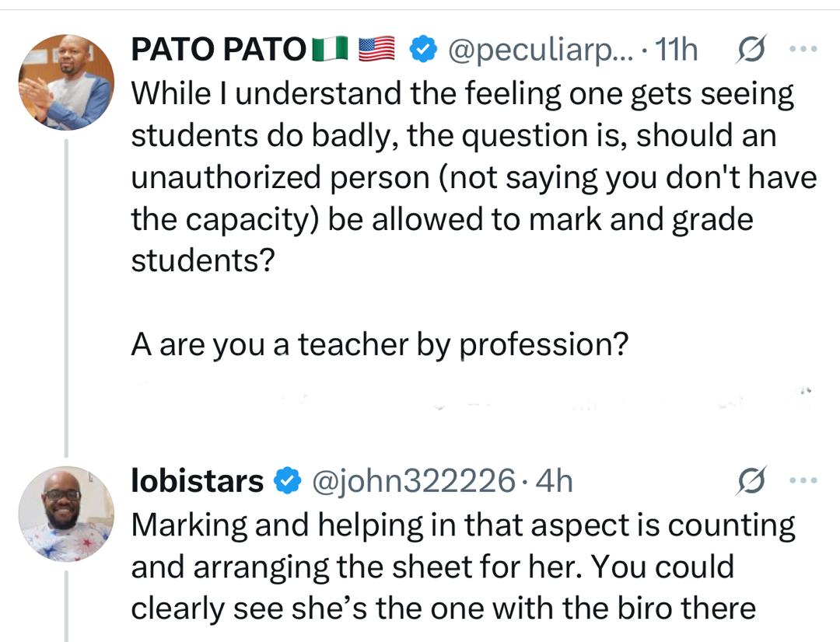Click the "teacher by profession?" question line

[379, 344]
